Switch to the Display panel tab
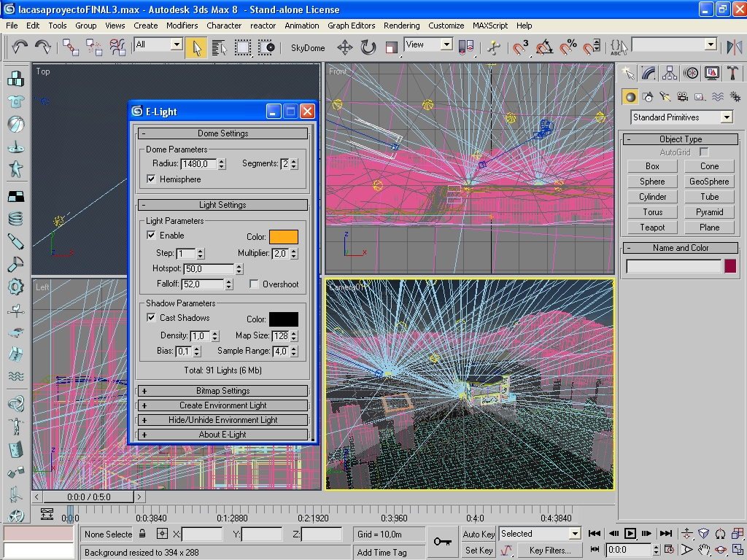This screenshot has height=560, width=747. click(712, 73)
